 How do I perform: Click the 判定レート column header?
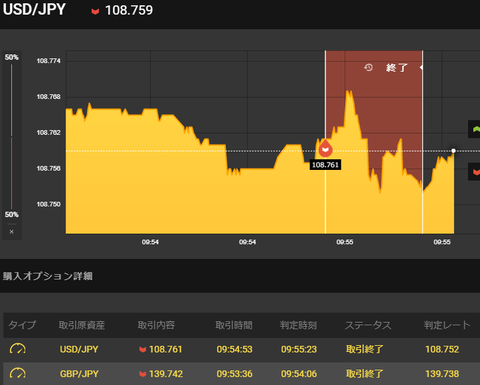(447, 325)
